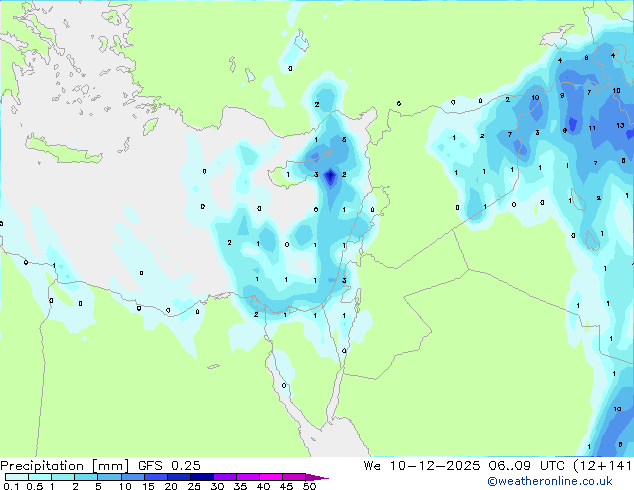This screenshot has height=490, width=634.
Task: Click the over-50 arrow tip of legend
Action: [317, 477]
